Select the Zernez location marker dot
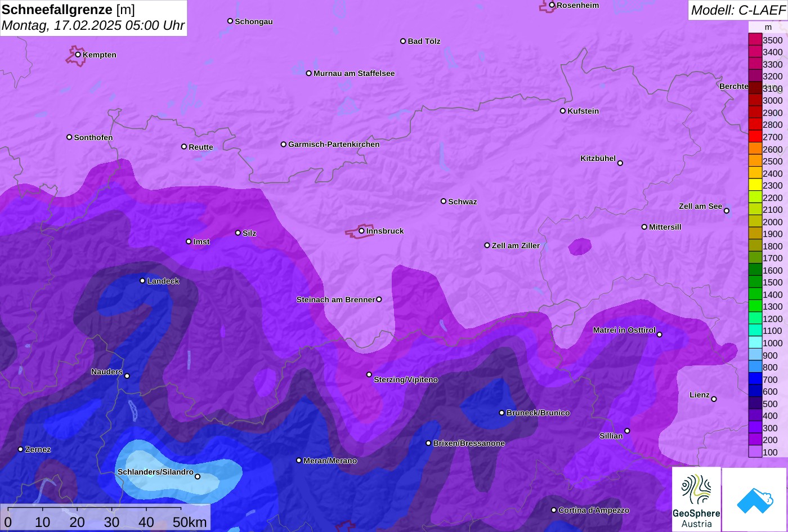 pyautogui.click(x=20, y=449)
